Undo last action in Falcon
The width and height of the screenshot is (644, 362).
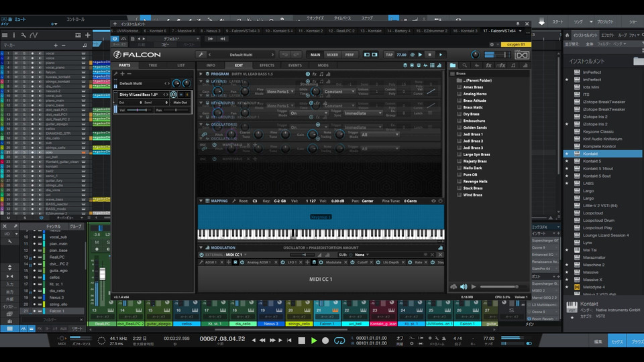[x=284, y=54]
